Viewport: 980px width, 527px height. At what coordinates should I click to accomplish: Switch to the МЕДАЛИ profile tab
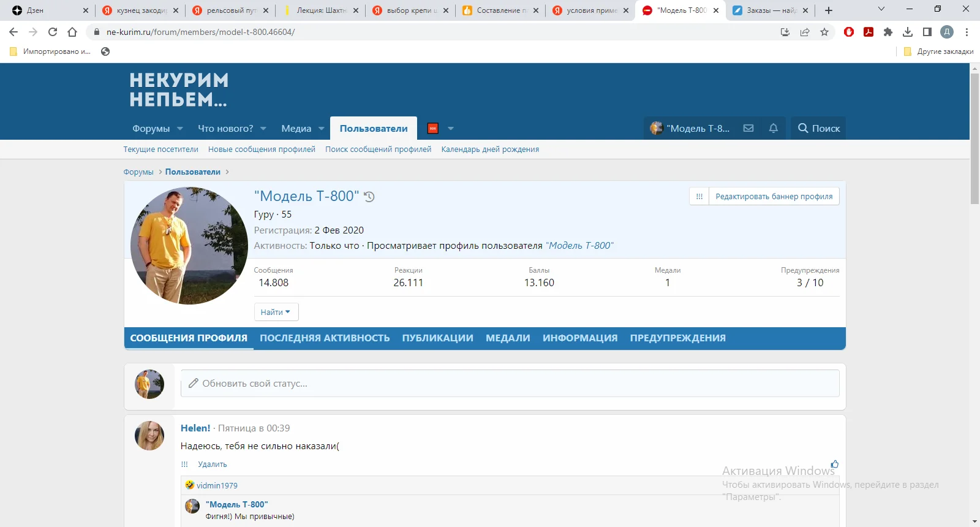(x=508, y=338)
